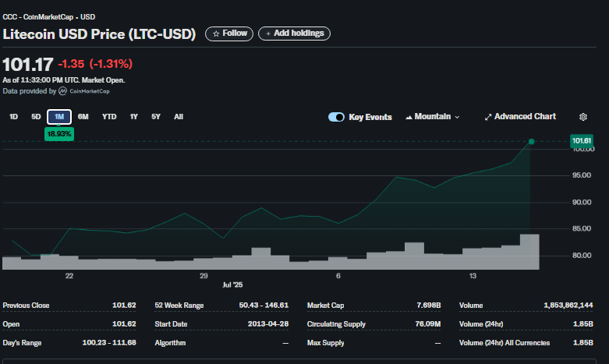Select the 5D time range
The image size is (609, 364).
(x=36, y=116)
